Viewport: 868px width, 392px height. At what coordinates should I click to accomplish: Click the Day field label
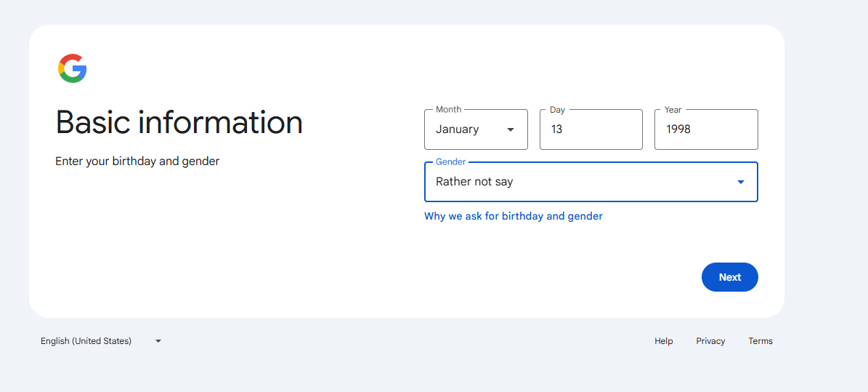pyautogui.click(x=557, y=110)
